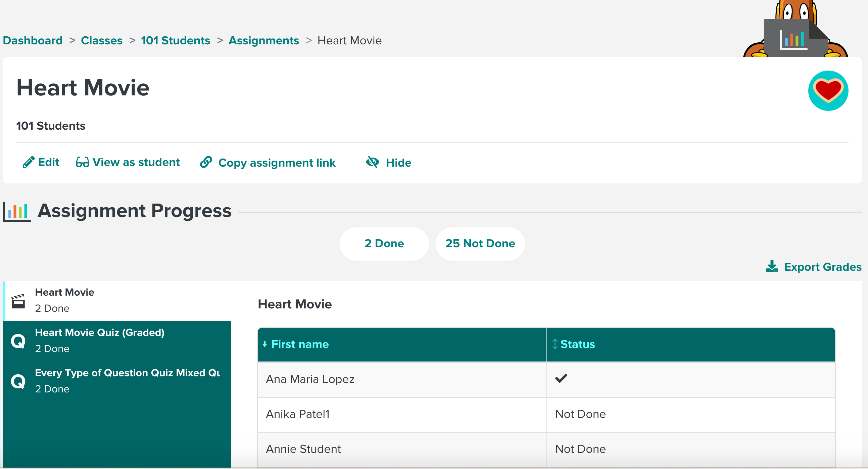The height and width of the screenshot is (469, 868).
Task: Sort table by First name column
Action: [x=299, y=344]
